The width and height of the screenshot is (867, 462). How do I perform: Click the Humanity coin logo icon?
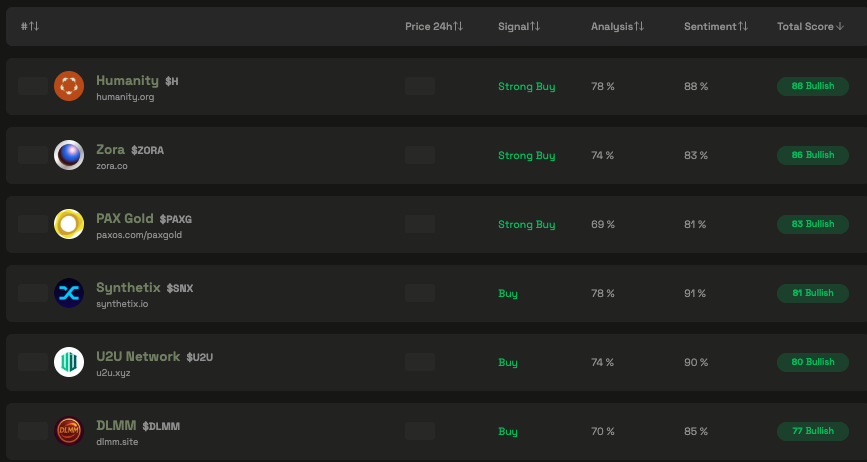[x=69, y=86]
